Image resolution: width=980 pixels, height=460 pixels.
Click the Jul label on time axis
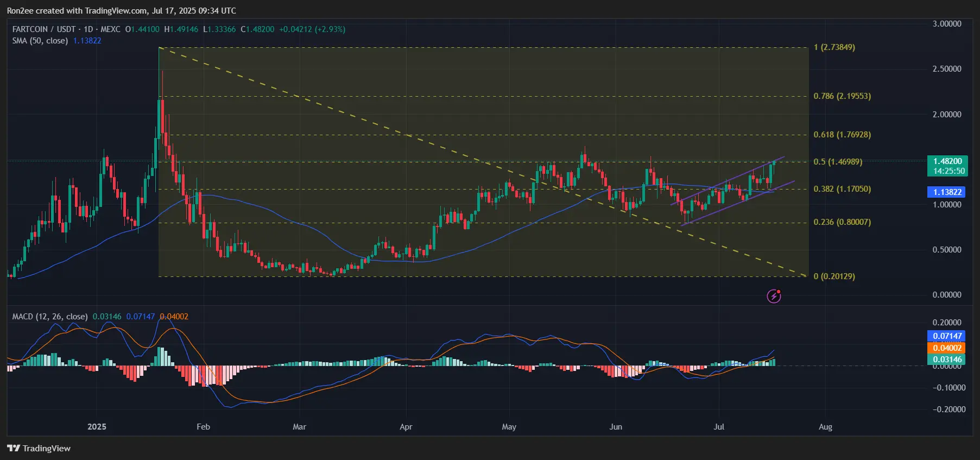tap(719, 427)
